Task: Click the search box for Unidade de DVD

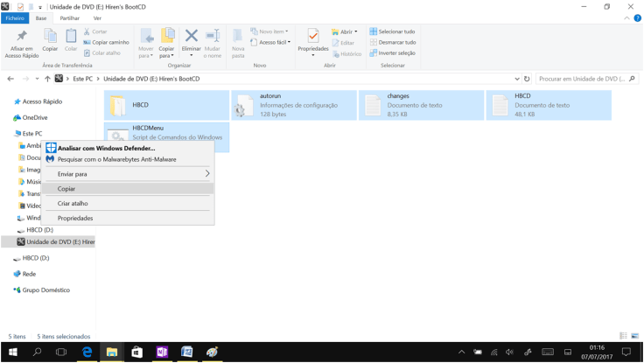Action: [x=581, y=79]
